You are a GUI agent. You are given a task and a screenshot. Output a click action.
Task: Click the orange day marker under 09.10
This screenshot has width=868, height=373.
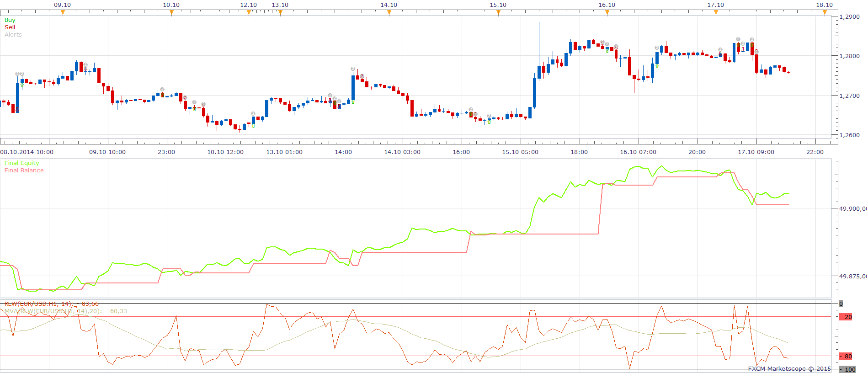tap(63, 13)
